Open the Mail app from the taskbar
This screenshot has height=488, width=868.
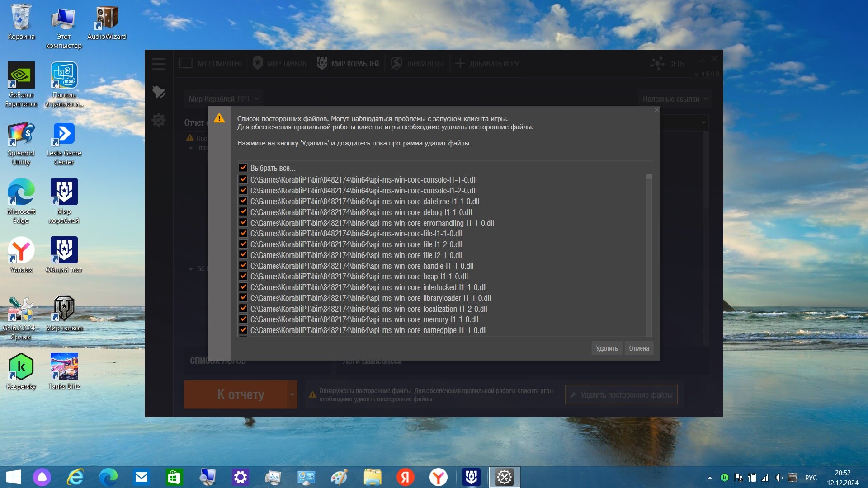click(142, 477)
